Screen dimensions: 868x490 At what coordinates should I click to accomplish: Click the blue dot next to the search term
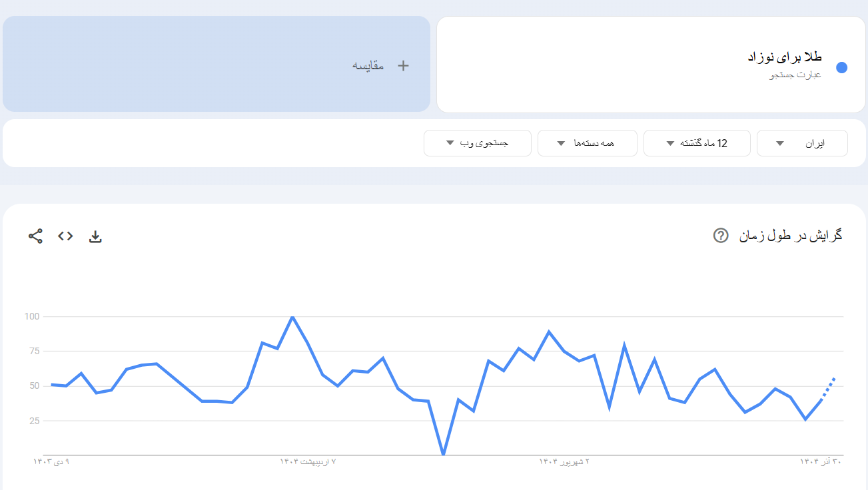click(x=841, y=67)
